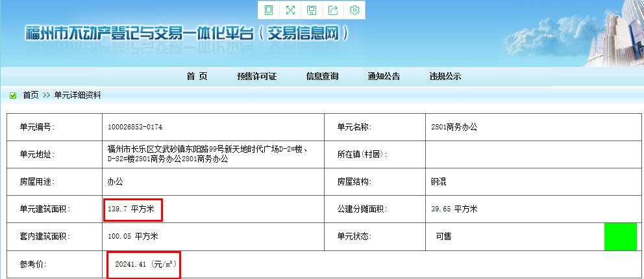Open the 首 页 navigation menu item
Image resolution: width=644 pixels, height=279 pixels.
pos(197,76)
